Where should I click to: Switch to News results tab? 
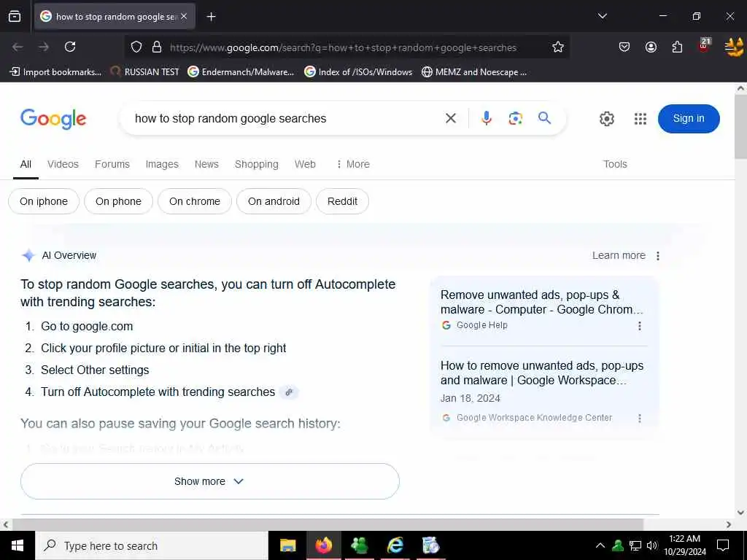click(206, 164)
